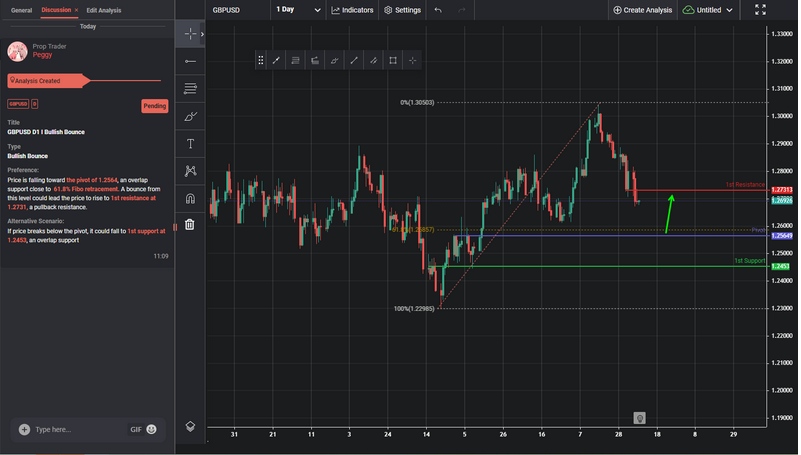Click the GBPUSD tag badge
Viewport: 801px width, 455px height.
[18, 104]
